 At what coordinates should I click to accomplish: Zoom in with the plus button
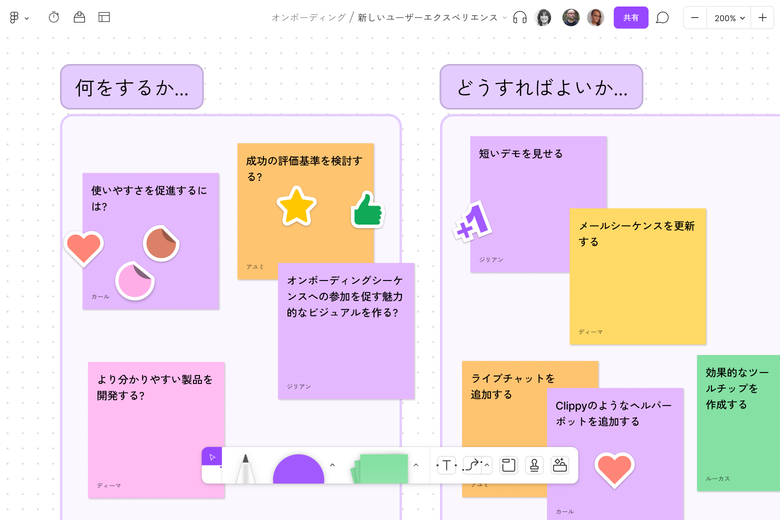pyautogui.click(x=762, y=17)
